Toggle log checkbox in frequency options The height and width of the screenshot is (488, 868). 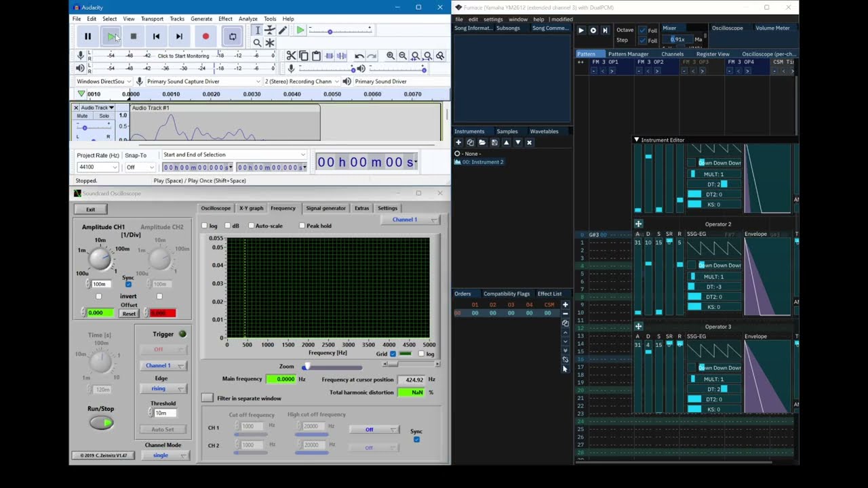coord(205,226)
